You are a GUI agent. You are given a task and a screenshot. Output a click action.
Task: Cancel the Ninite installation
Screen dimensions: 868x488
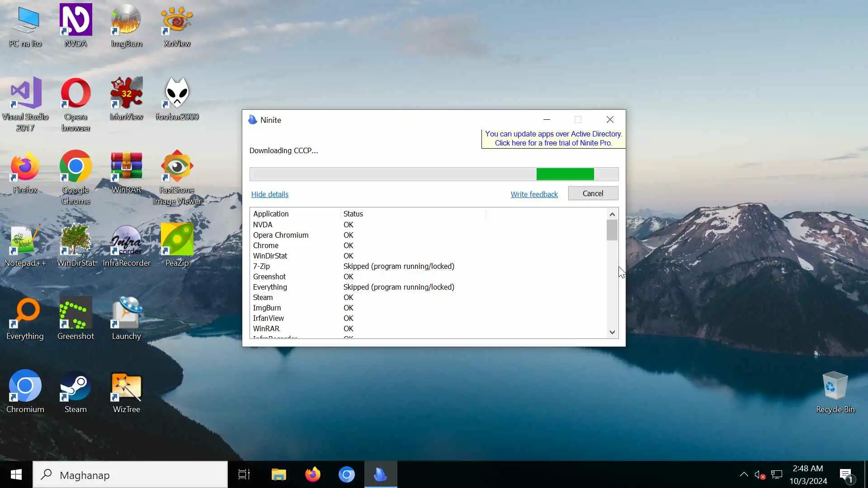coord(593,193)
